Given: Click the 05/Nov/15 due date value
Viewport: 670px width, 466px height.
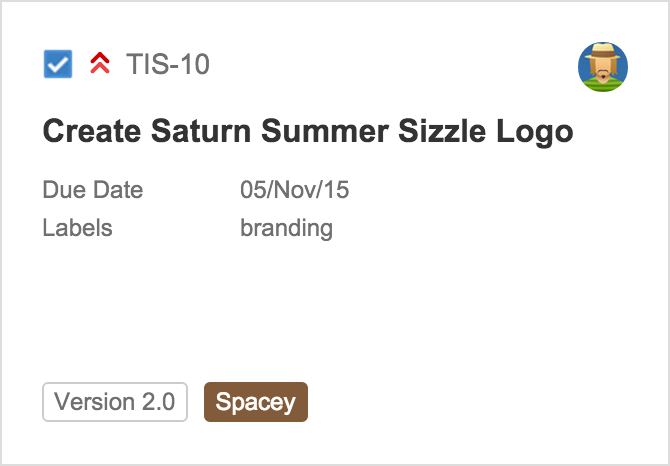Looking at the screenshot, I should pyautogui.click(x=294, y=190).
